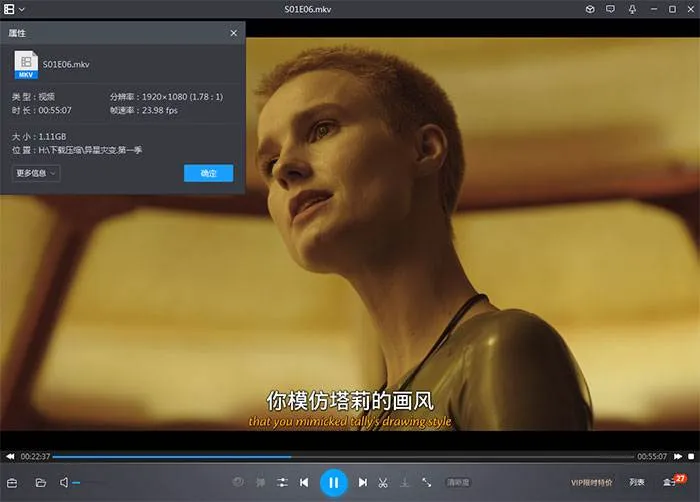The image size is (700, 502).
Task: Open the 盒子 box with 27 badge
Action: point(673,481)
